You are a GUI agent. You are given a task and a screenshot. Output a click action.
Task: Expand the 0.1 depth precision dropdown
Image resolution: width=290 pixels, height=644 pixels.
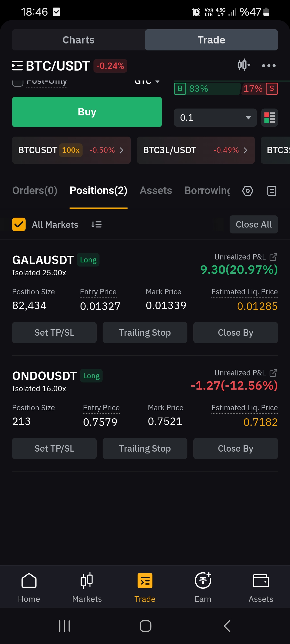pos(215,118)
